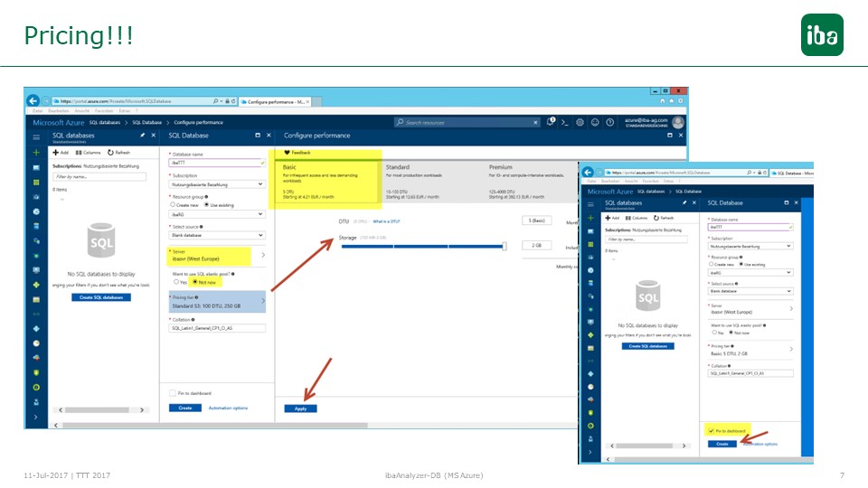Click Create button in left SQL Database blade
The image size is (868, 488).
click(184, 408)
